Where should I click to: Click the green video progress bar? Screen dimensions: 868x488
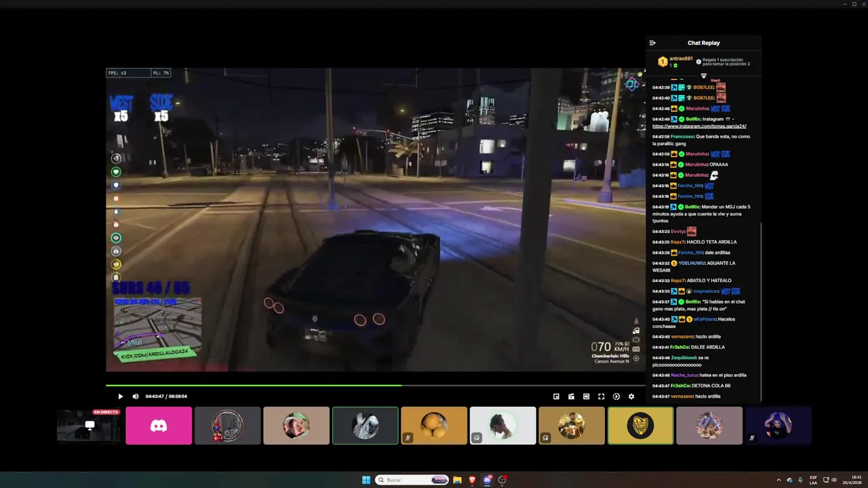pos(254,386)
